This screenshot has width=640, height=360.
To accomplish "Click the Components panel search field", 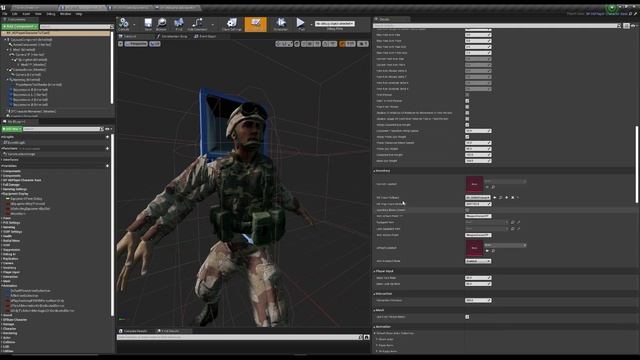I will pos(76,27).
